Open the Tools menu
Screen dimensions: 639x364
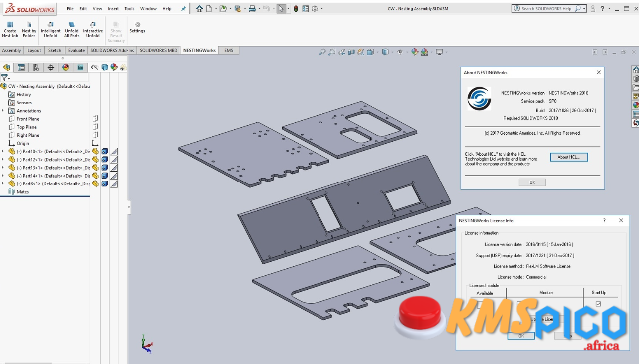[x=129, y=9]
